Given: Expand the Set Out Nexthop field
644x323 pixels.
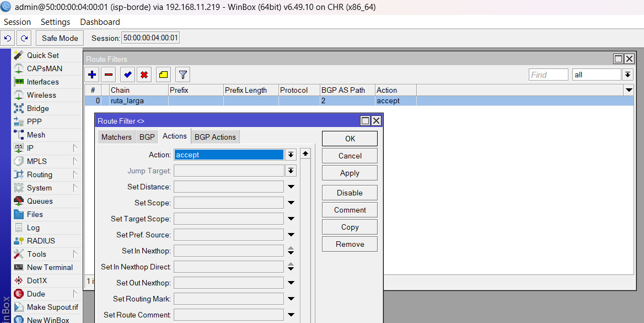Looking at the screenshot, I should coord(291,283).
